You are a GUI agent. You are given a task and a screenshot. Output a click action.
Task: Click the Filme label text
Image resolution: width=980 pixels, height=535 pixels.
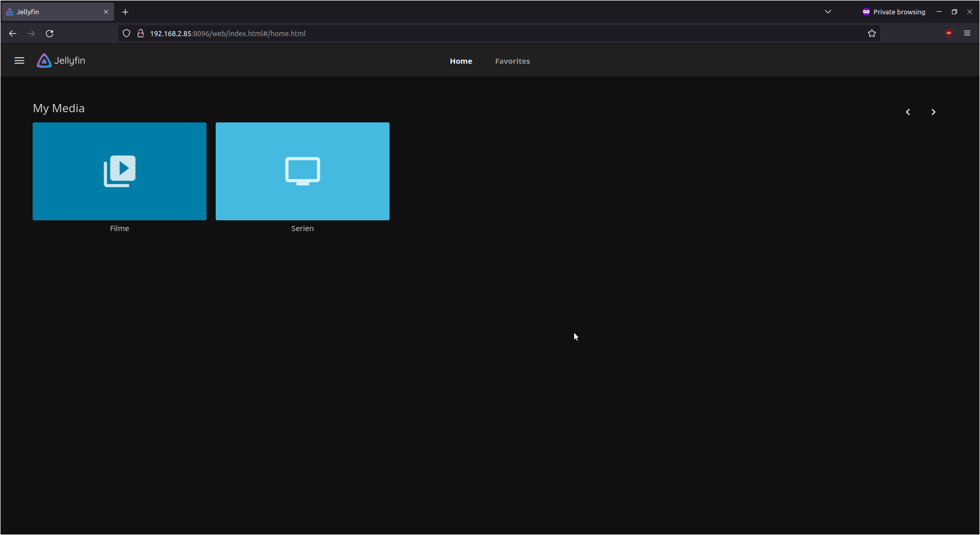pos(119,228)
